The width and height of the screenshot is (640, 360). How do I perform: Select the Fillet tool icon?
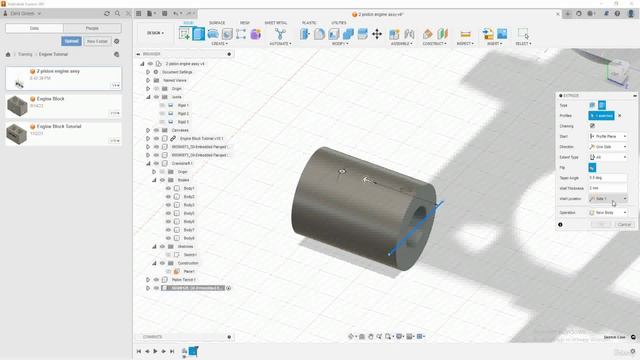pyautogui.click(x=319, y=34)
